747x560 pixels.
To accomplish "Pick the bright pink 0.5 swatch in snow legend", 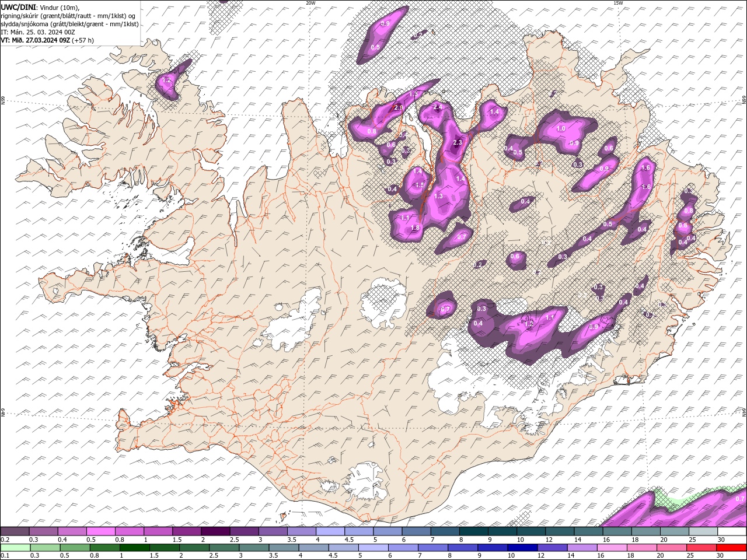I will tap(100, 531).
